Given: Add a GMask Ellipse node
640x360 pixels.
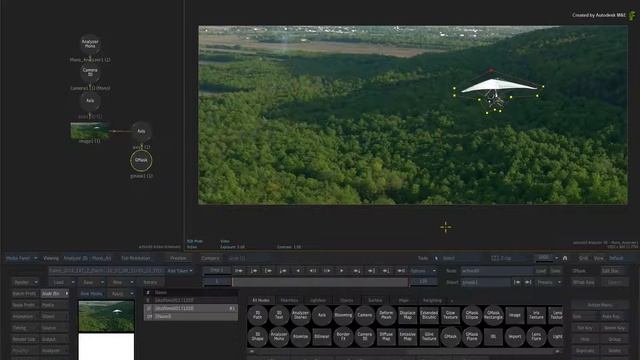Looking at the screenshot, I should pos(472,315).
